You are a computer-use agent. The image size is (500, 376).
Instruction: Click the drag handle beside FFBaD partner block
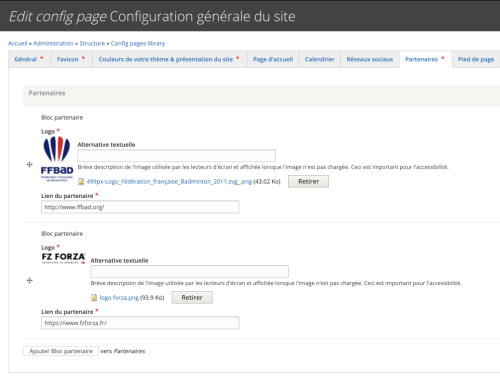pos(29,164)
